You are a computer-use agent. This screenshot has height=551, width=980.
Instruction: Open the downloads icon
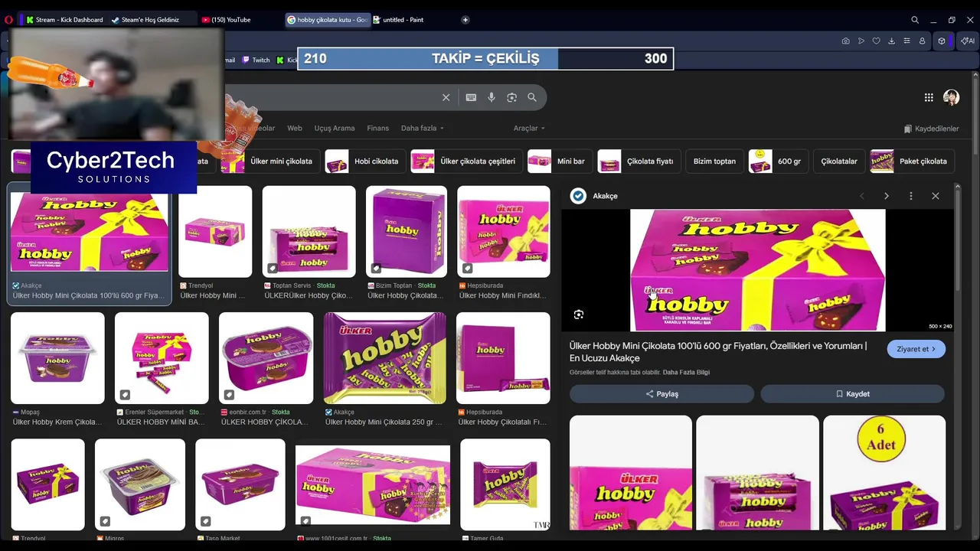tap(891, 41)
